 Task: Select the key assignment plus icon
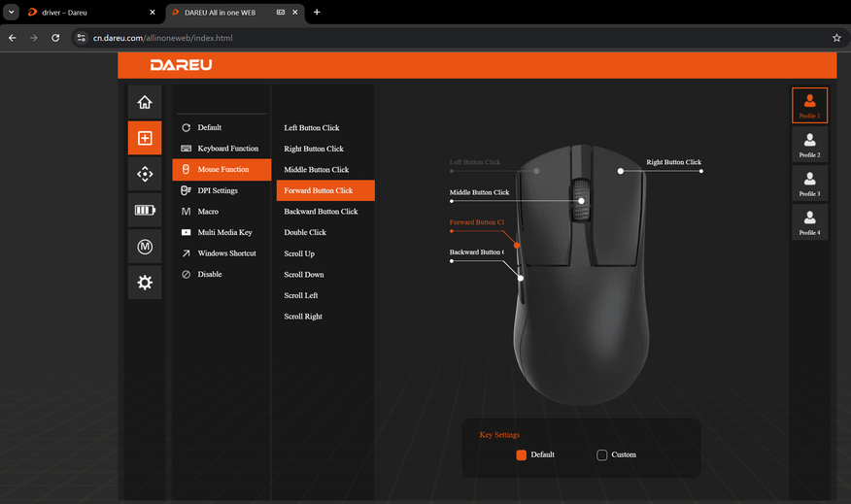pyautogui.click(x=145, y=138)
